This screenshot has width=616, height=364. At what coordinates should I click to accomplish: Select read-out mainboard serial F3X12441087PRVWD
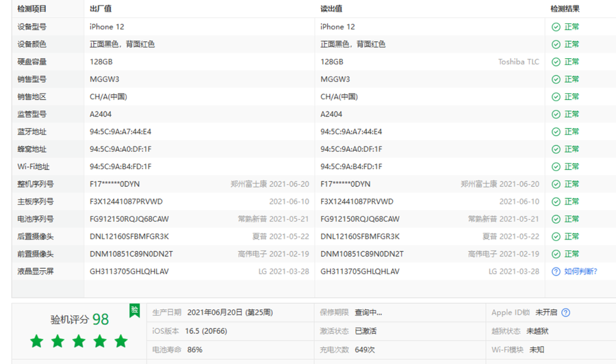click(x=357, y=201)
